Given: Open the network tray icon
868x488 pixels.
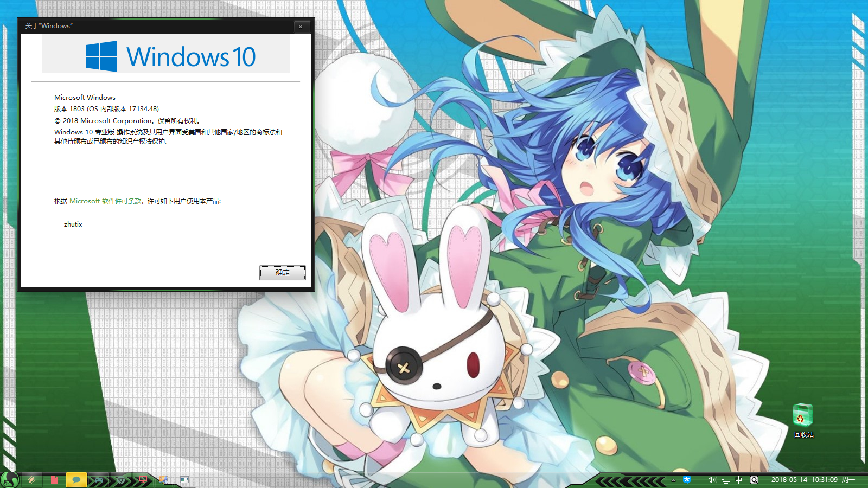Looking at the screenshot, I should point(725,480).
